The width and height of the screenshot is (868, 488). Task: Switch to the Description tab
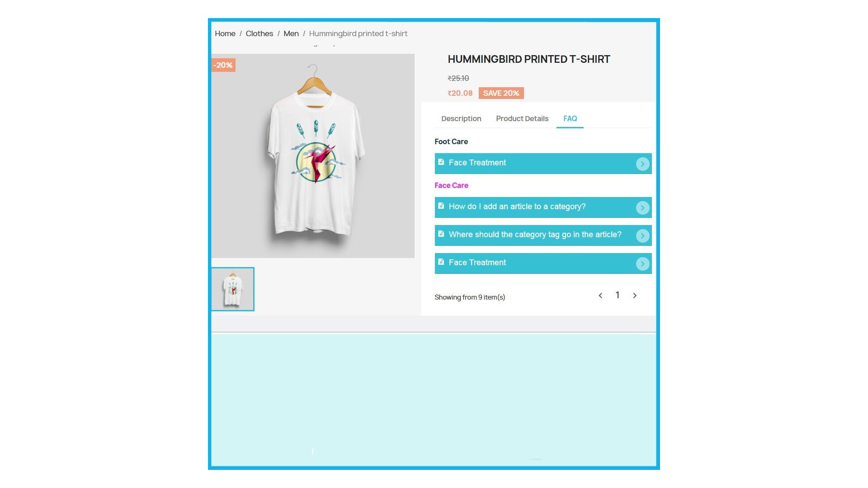[x=461, y=118]
